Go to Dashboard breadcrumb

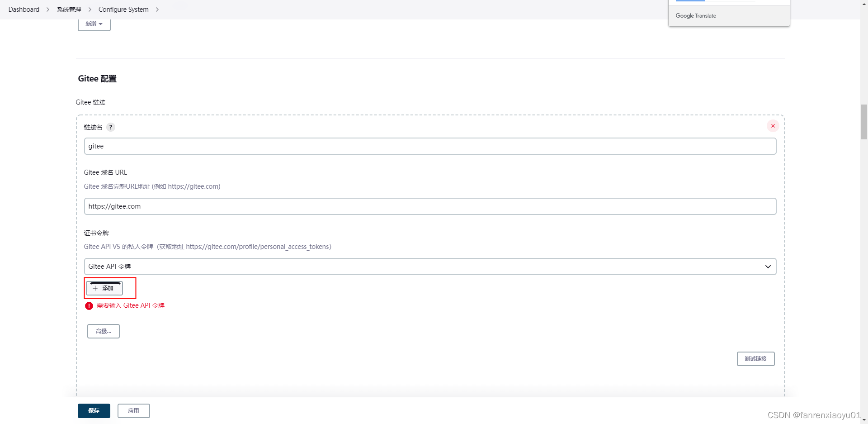(x=24, y=10)
